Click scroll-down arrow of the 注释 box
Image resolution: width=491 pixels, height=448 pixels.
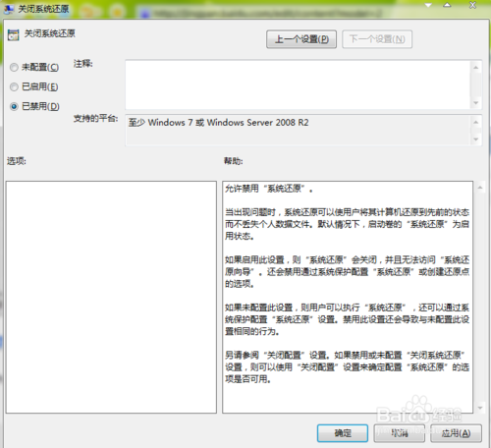click(476, 103)
